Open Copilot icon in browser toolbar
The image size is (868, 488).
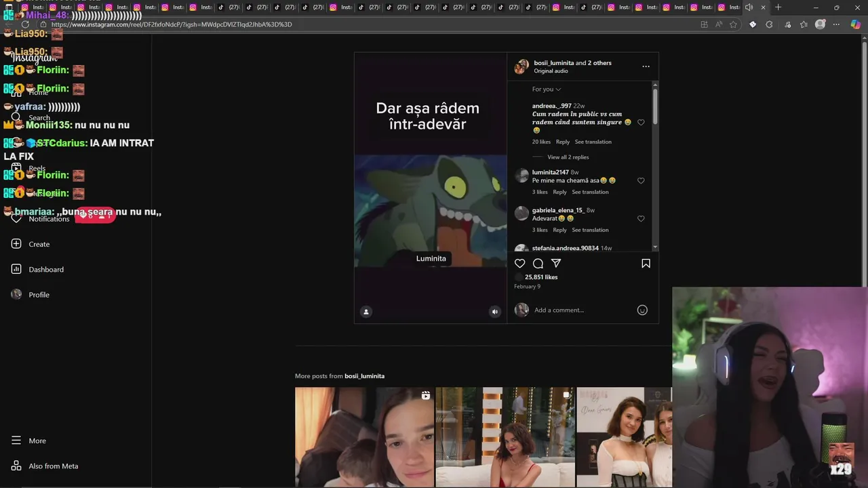(x=856, y=24)
